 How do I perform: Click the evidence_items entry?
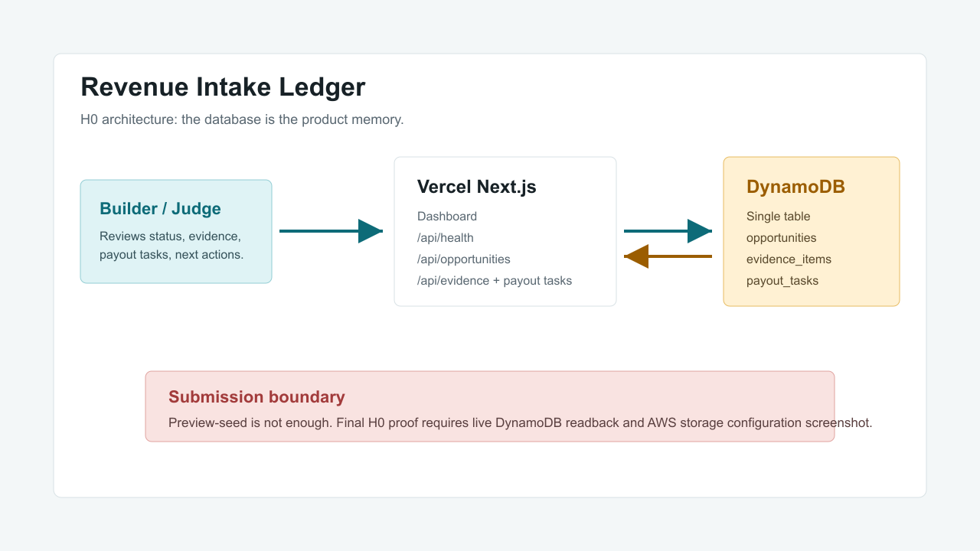(x=789, y=259)
